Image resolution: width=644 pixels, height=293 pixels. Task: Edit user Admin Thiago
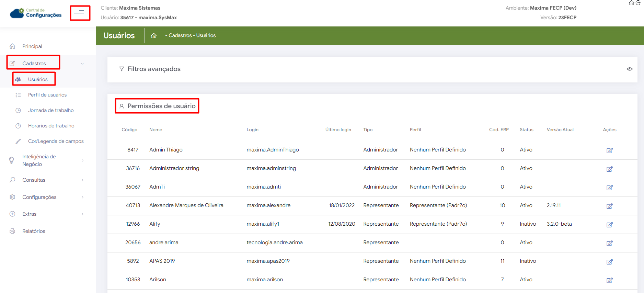pyautogui.click(x=609, y=150)
